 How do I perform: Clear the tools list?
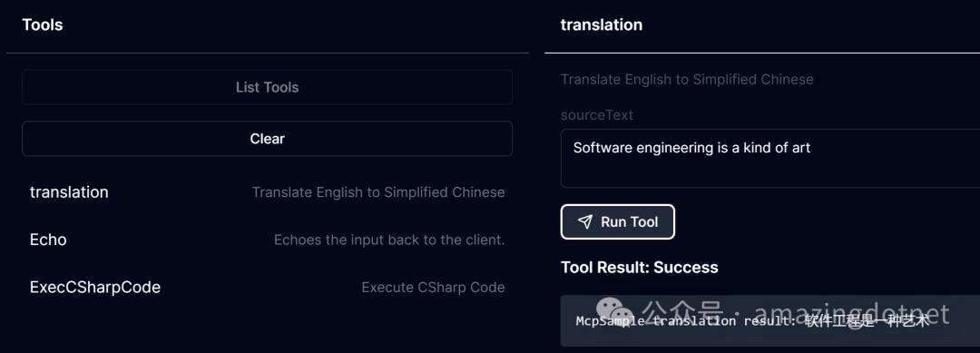267,139
